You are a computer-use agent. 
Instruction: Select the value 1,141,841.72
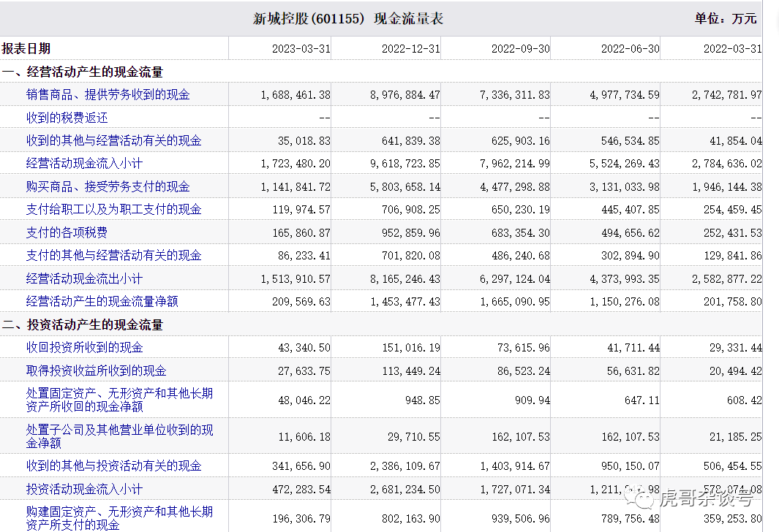pos(296,187)
